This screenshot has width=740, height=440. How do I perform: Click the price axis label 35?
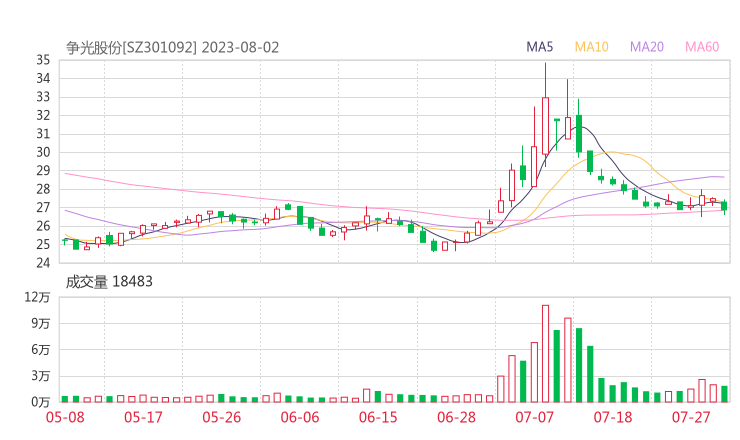43,60
